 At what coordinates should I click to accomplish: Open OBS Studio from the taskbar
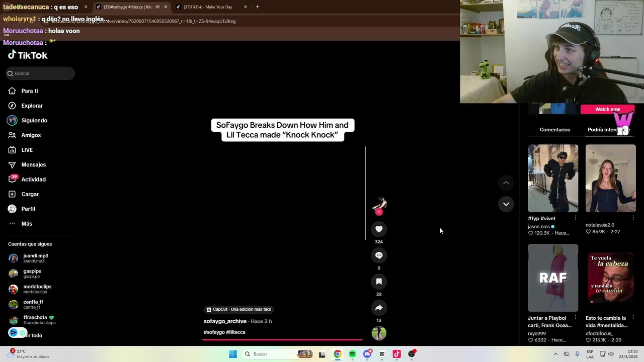coord(412,354)
